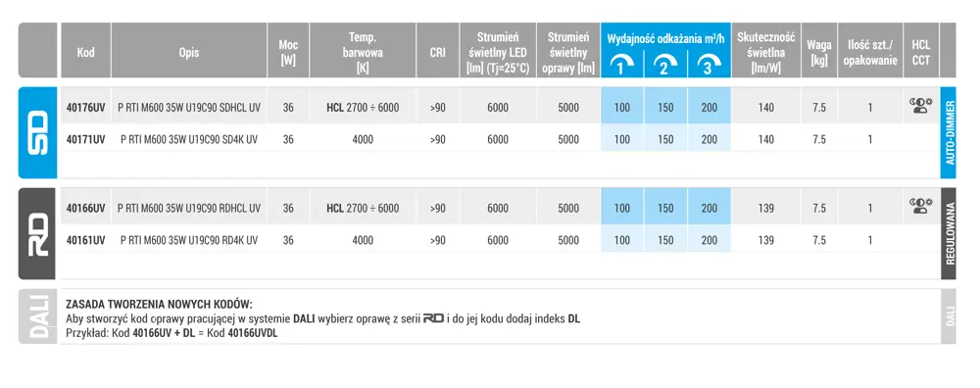Click the SD series logo icon
This screenshot has height=388, width=980.
tap(37, 132)
